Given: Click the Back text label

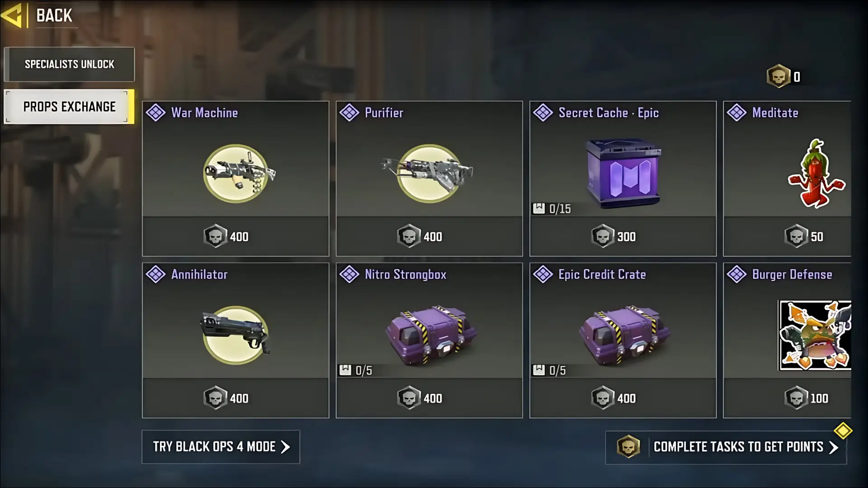Looking at the screenshot, I should click(x=54, y=16).
